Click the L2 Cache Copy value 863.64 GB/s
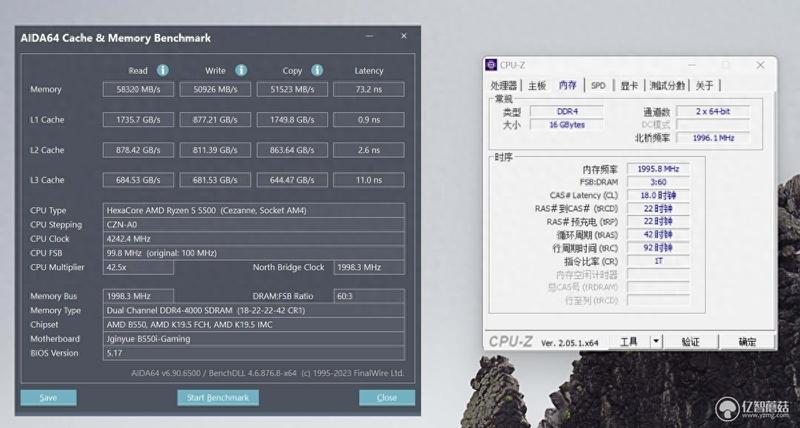 pos(292,150)
